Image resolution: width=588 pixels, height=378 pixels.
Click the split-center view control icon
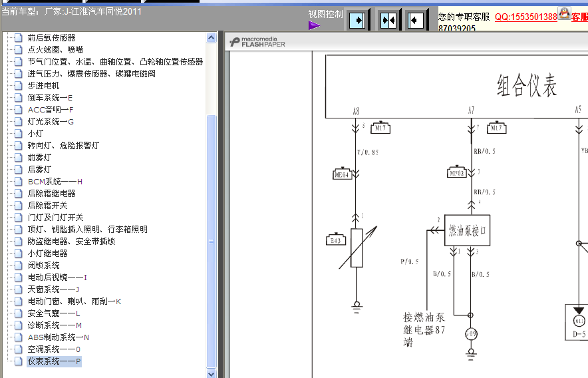coord(388,21)
